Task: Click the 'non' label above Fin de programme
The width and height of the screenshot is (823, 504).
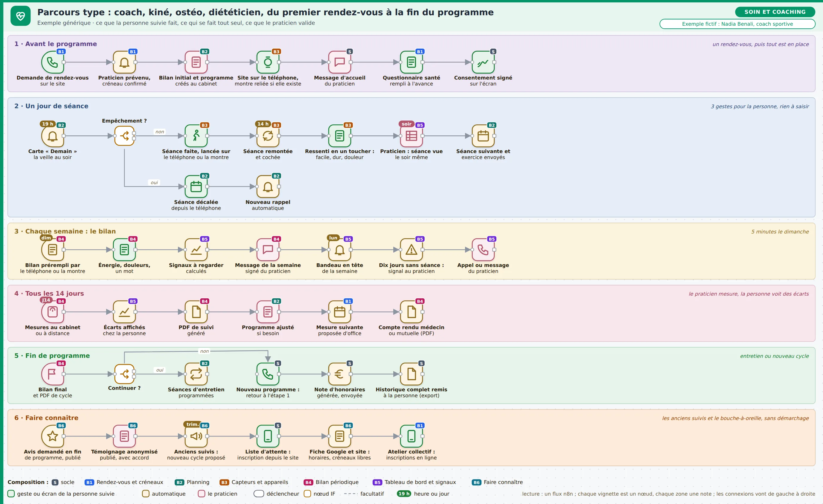Action: tap(205, 351)
